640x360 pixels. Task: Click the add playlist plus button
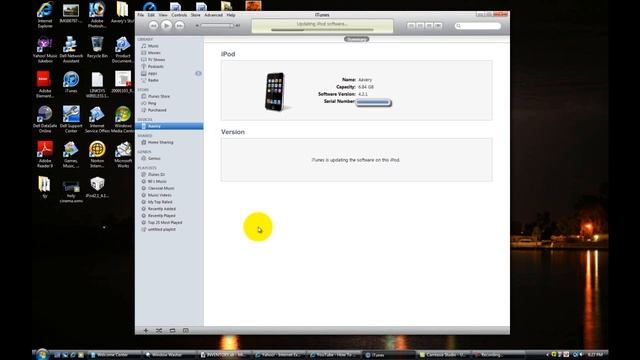click(x=146, y=330)
